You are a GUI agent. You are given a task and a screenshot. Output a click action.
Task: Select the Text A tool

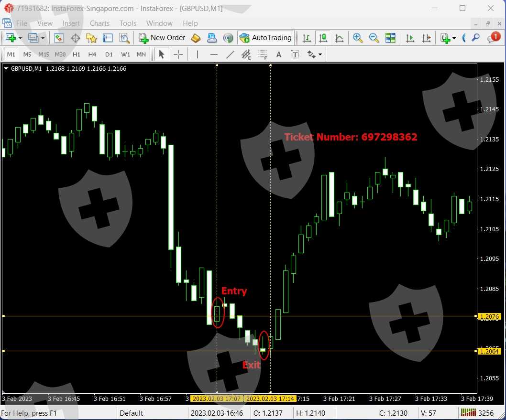279,54
